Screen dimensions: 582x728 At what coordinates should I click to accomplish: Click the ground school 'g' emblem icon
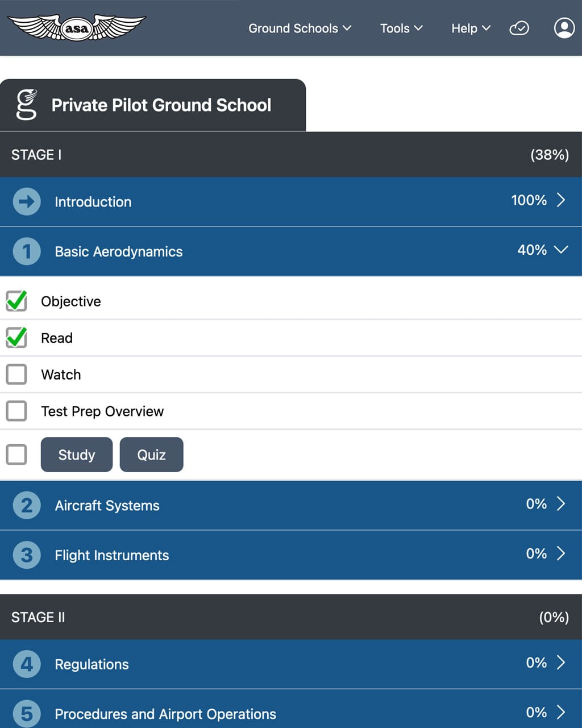(26, 104)
